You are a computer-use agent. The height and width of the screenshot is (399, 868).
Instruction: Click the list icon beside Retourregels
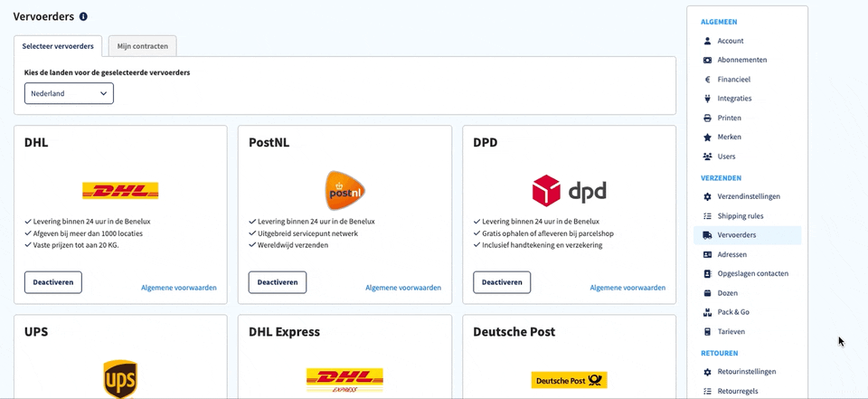click(x=707, y=391)
